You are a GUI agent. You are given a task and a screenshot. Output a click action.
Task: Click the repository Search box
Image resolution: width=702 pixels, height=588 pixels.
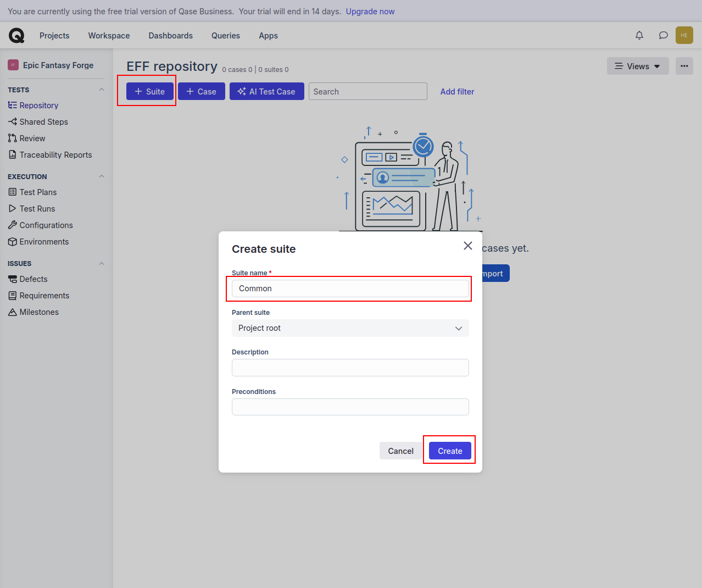368,91
